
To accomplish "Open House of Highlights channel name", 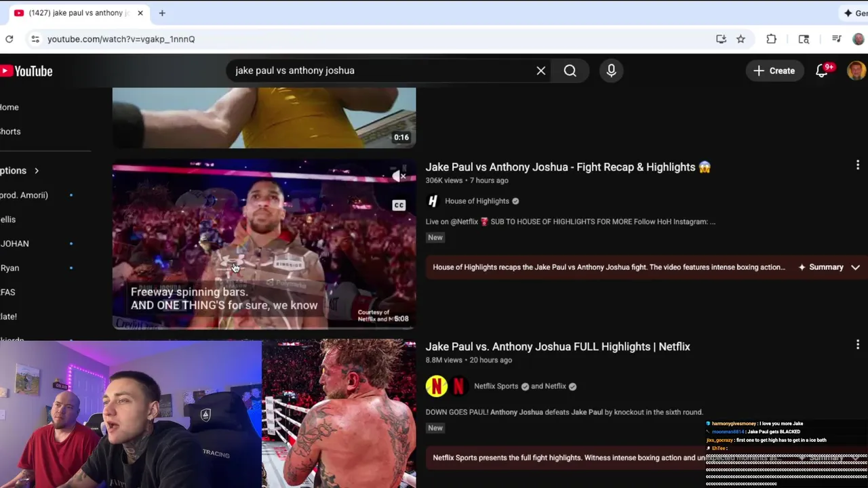I will [x=477, y=201].
